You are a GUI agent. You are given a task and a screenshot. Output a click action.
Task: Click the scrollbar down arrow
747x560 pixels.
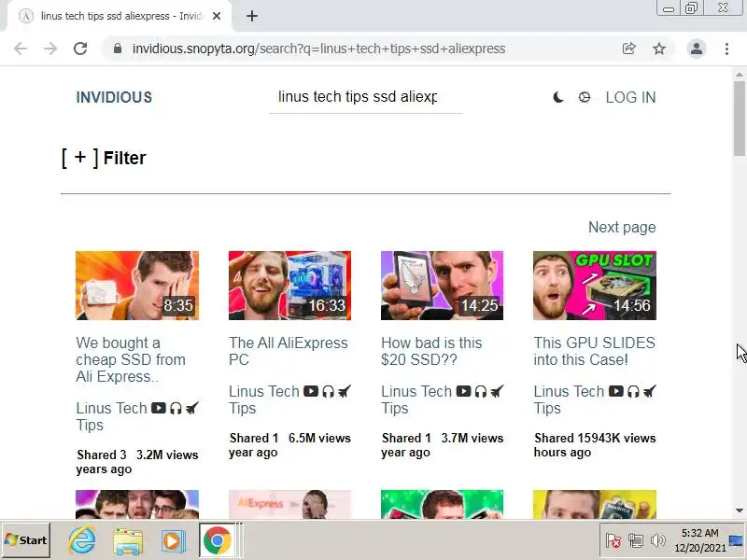coord(740,511)
